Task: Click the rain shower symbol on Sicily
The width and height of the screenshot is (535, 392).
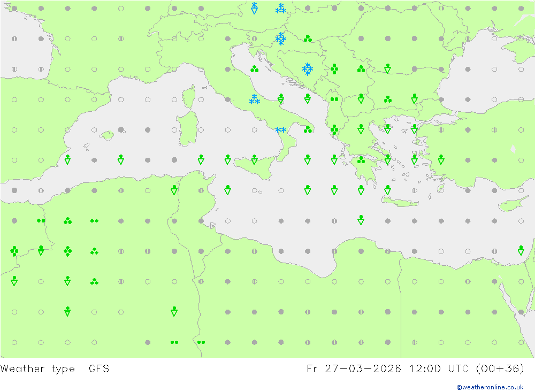Action: click(254, 159)
